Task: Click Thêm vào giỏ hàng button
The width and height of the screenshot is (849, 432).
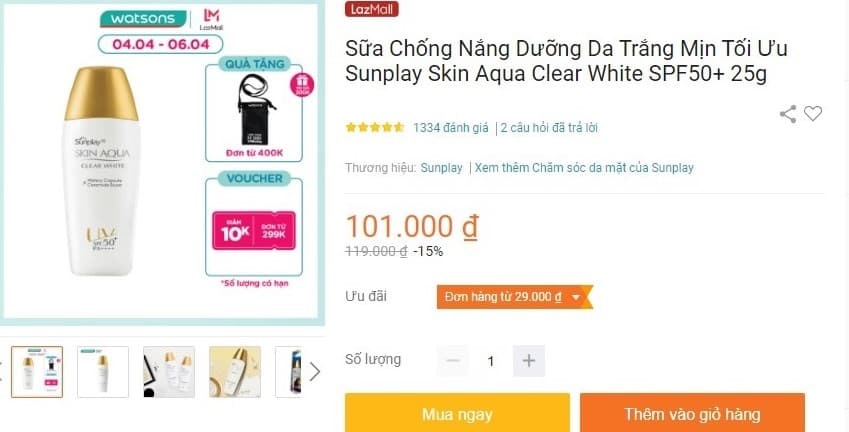Action: pyautogui.click(x=692, y=414)
